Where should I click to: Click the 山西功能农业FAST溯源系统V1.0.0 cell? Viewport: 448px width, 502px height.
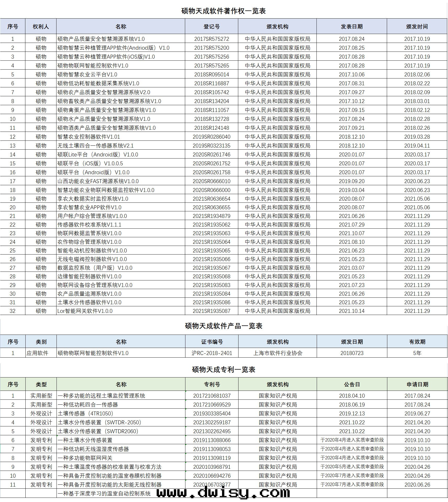(x=98, y=181)
